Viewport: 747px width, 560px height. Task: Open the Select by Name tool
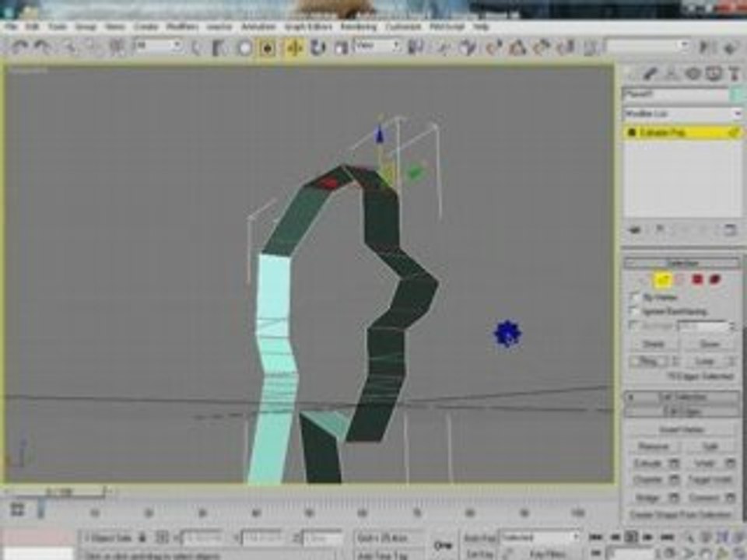point(219,47)
